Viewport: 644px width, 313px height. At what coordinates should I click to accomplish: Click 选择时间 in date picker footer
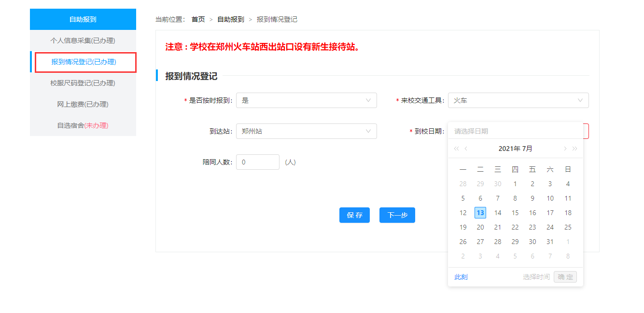pos(536,277)
